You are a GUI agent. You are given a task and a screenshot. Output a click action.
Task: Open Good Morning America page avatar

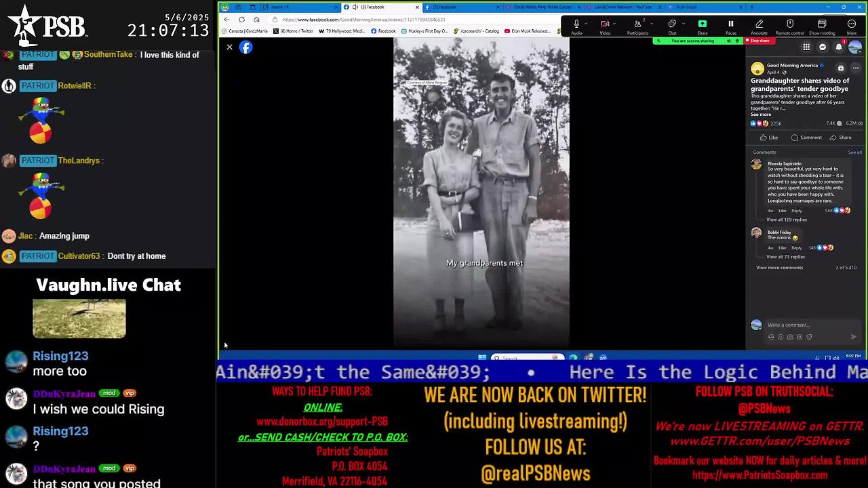757,68
